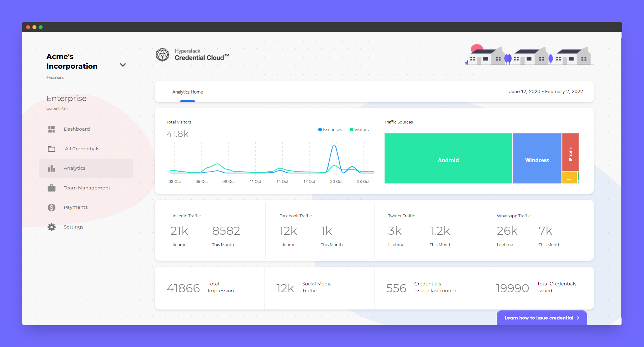Image resolution: width=644 pixels, height=347 pixels.
Task: Hide Issuances by clicking its blue dot
Action: 319,129
